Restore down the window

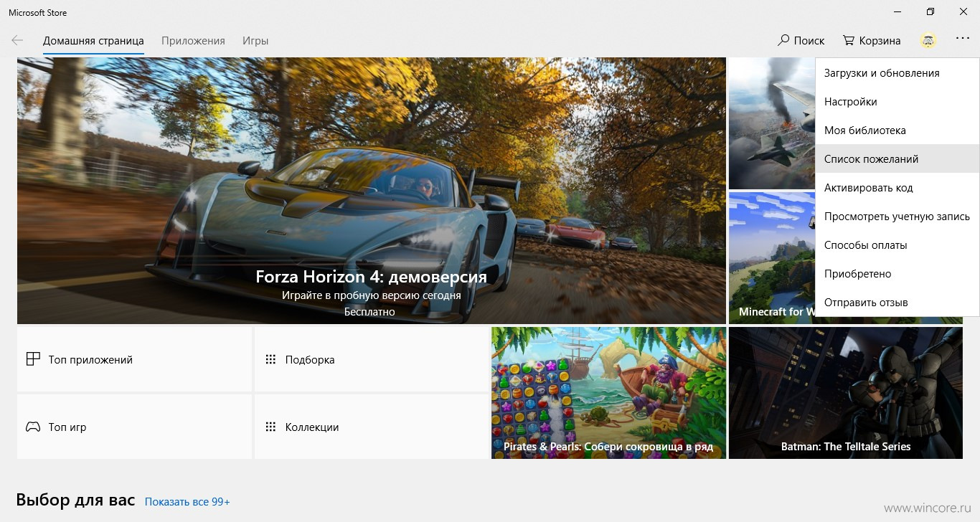pos(930,12)
